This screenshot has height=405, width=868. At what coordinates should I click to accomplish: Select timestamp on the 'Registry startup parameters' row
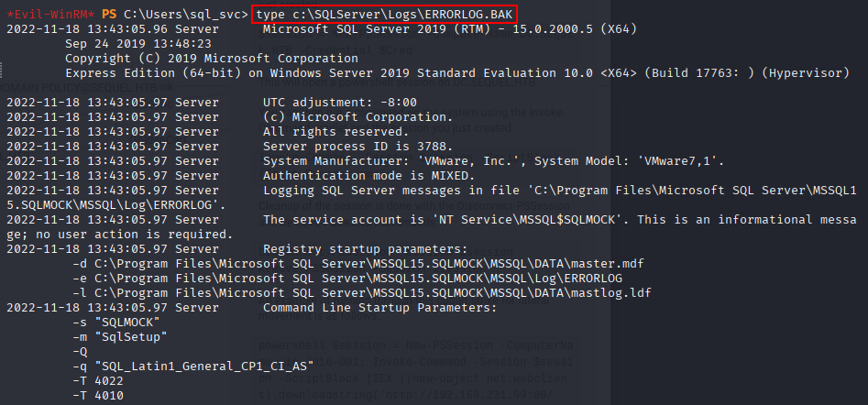tap(87, 249)
